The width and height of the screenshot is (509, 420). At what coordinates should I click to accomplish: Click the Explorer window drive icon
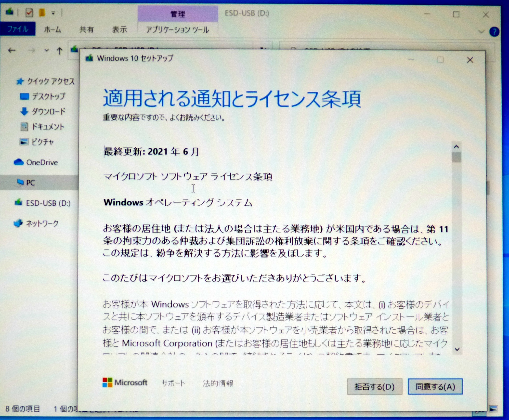[x=9, y=12]
